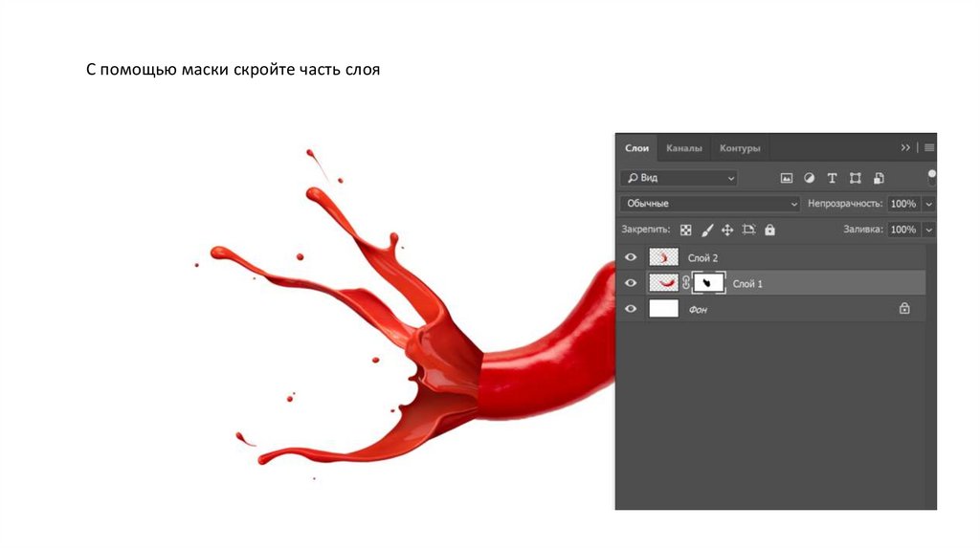Click the Непрозрачность label
Screen dimensions: 980x549
click(x=845, y=204)
